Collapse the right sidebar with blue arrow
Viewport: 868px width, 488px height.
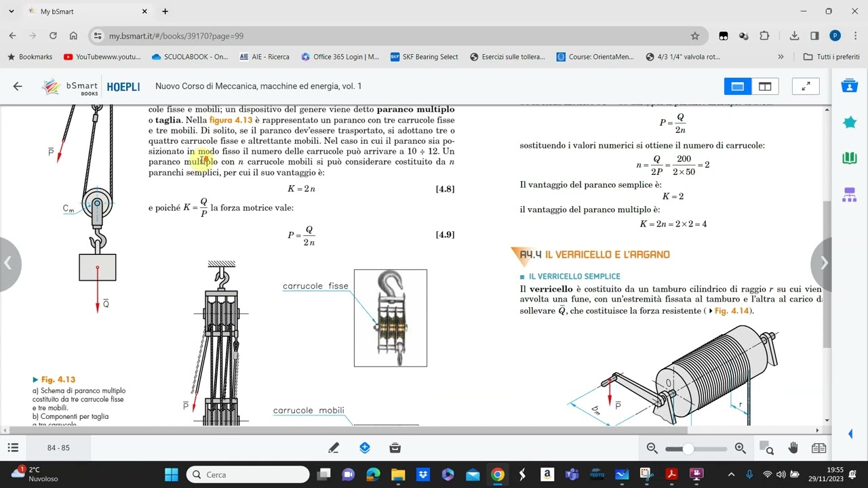851,434
